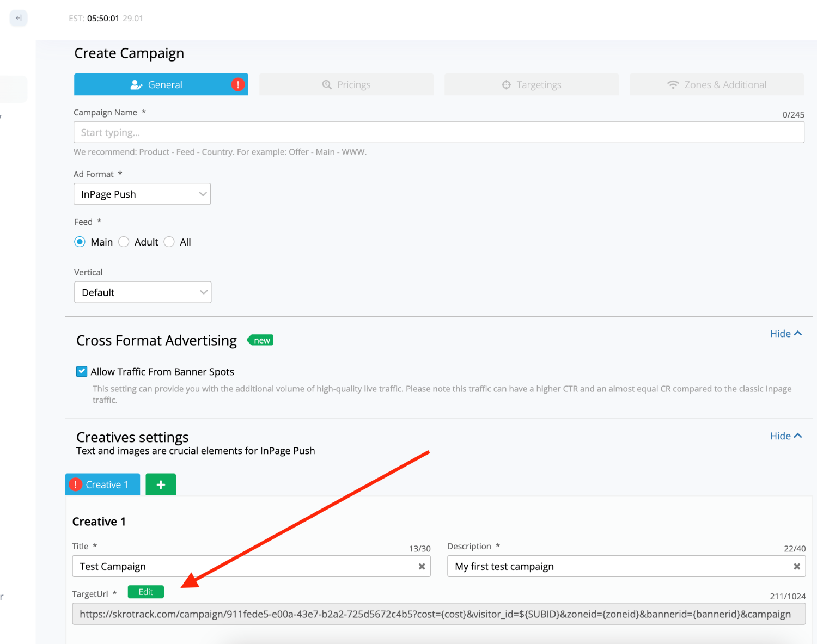Select the Adult feed radio button

[124, 242]
